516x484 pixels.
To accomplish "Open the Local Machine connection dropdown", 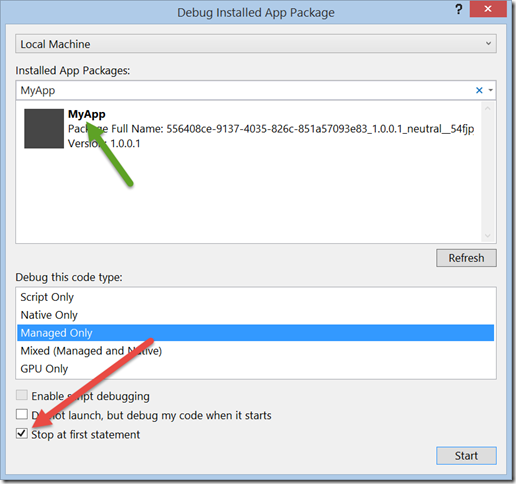I will [x=256, y=44].
